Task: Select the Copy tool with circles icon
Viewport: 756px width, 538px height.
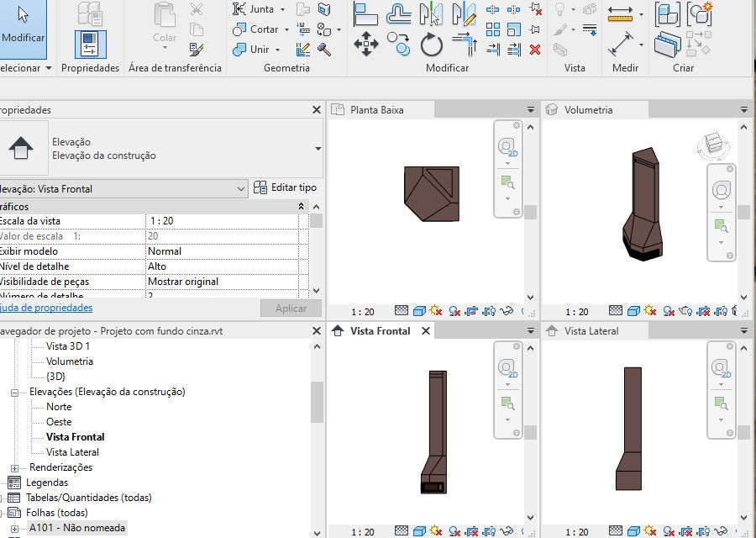Action: [x=399, y=44]
